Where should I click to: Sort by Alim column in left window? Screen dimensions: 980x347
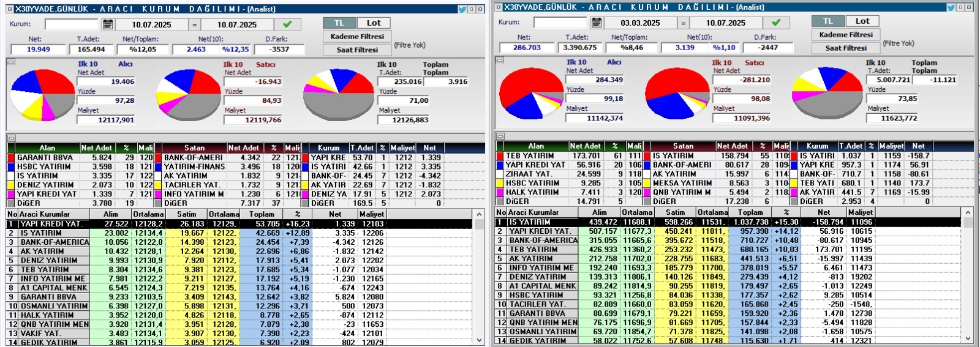(x=111, y=214)
